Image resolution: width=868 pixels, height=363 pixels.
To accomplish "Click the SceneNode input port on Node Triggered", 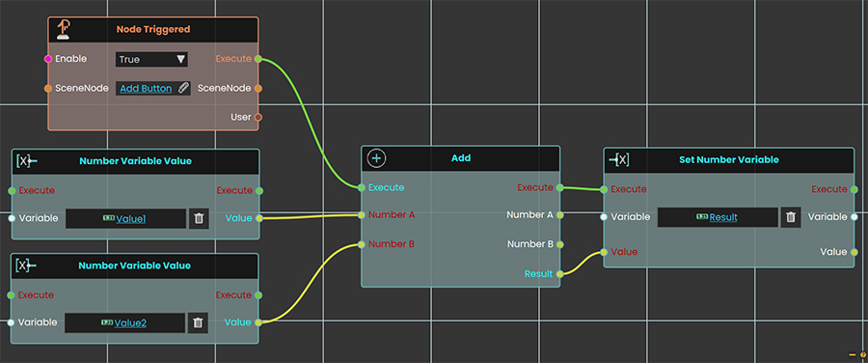I will 48,88.
